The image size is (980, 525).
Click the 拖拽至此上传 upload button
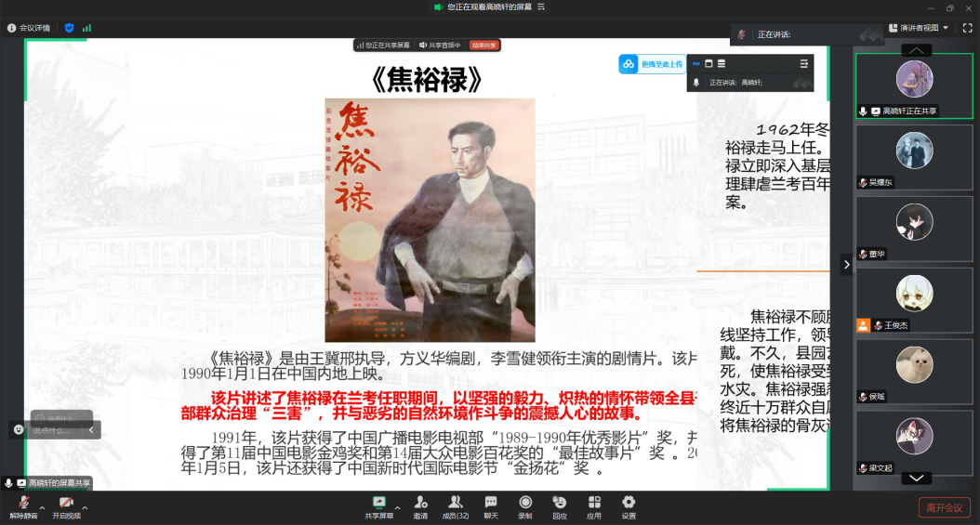654,64
